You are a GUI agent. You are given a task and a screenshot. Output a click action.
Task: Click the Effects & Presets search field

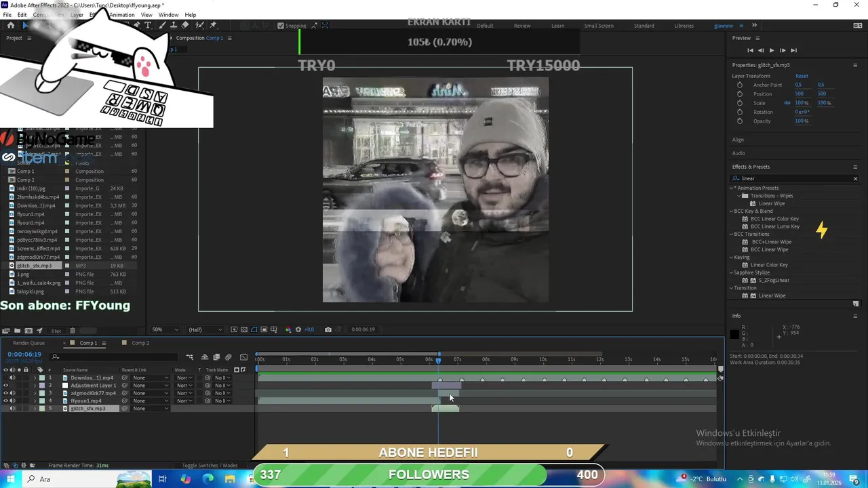tap(793, 178)
